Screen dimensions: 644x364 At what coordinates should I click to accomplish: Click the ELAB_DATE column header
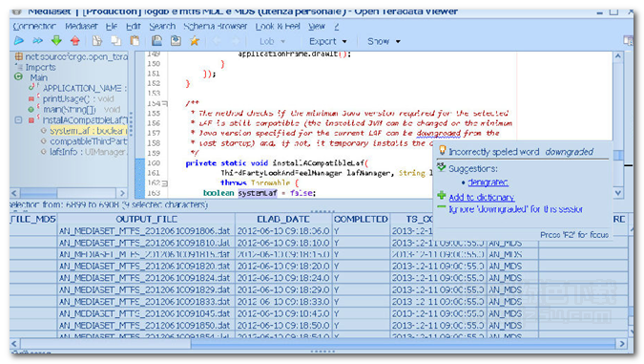283,219
